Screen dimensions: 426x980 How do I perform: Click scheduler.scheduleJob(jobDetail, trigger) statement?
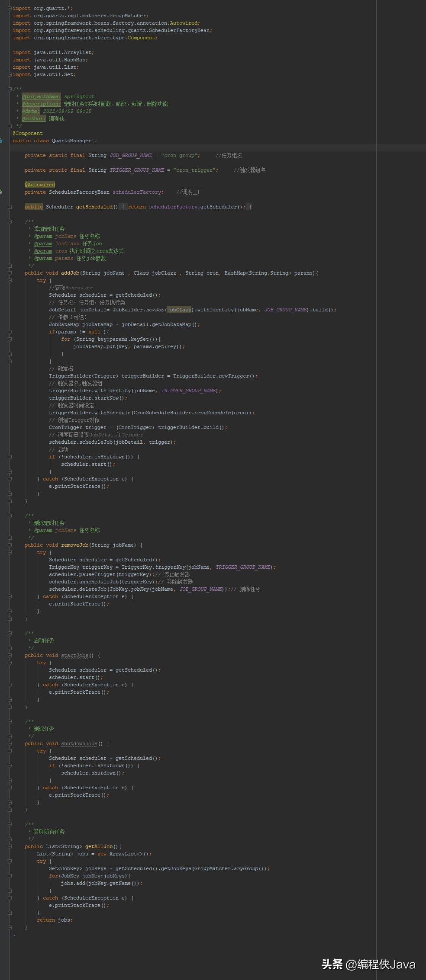[x=113, y=442]
